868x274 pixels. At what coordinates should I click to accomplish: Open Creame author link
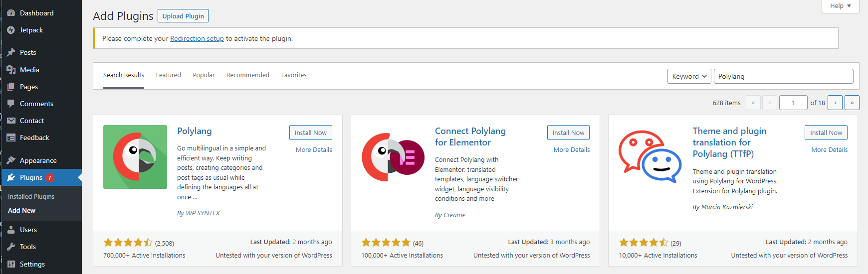tap(454, 215)
